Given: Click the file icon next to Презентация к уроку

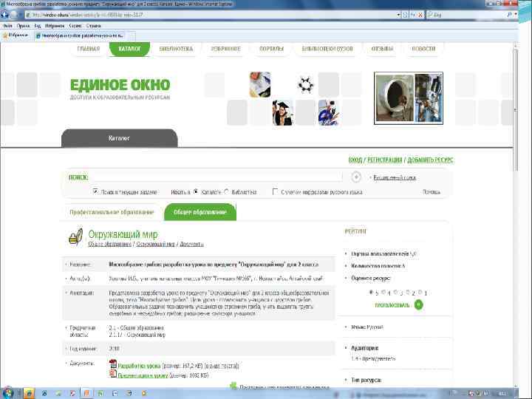Looking at the screenshot, I should (x=112, y=374).
